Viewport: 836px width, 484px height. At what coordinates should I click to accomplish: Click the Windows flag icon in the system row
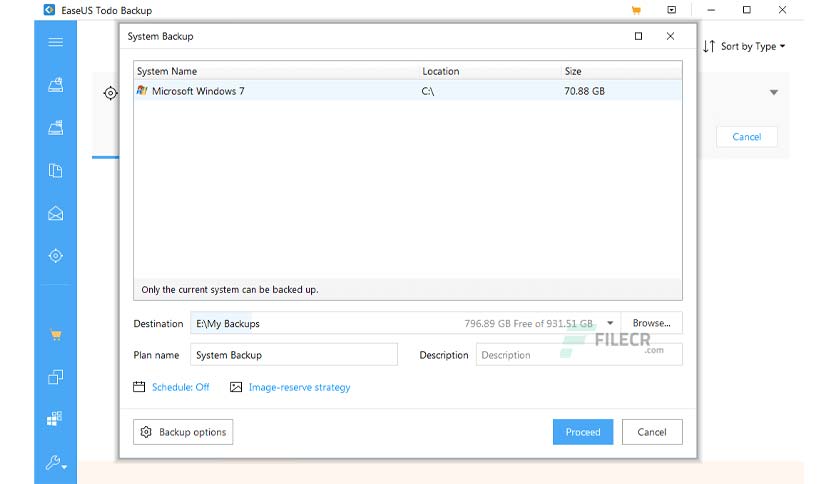(x=142, y=91)
